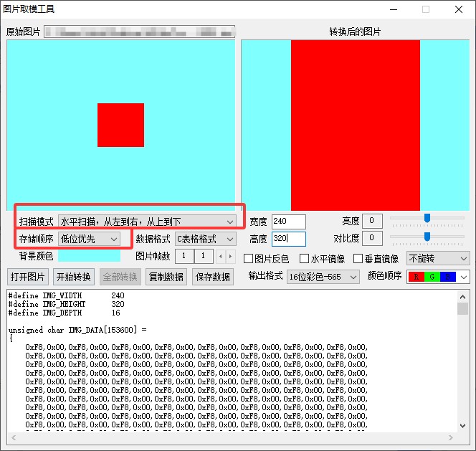Expand the 不旋转 rotation dropdown
Viewport: 476px width, 451px height.
click(x=437, y=258)
